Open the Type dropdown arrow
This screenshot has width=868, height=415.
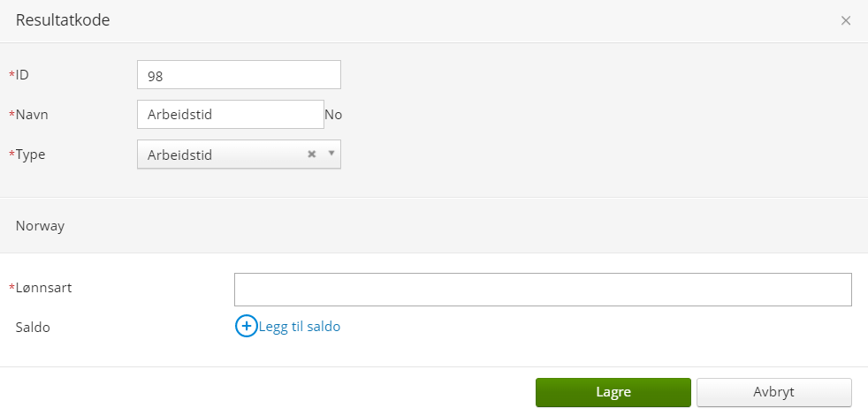(331, 154)
